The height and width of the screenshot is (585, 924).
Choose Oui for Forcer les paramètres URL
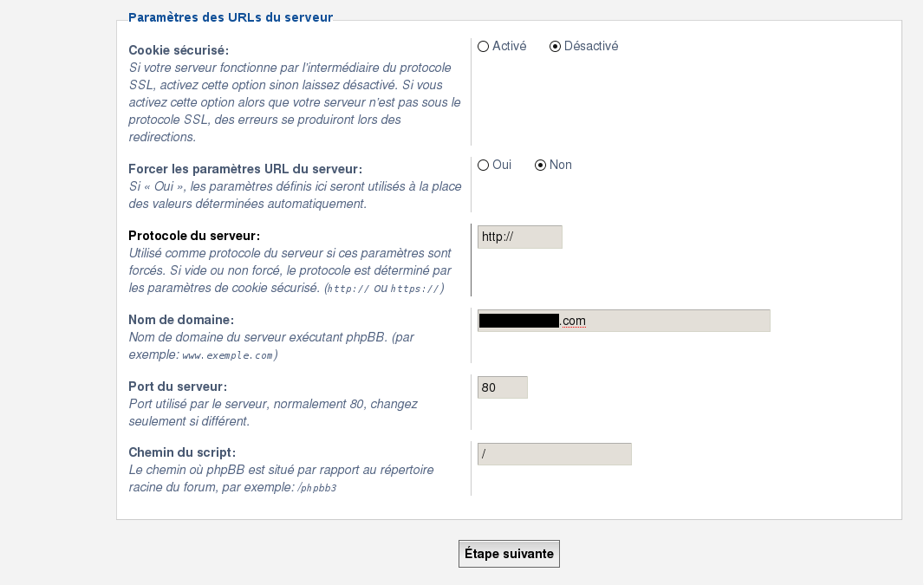click(x=483, y=166)
